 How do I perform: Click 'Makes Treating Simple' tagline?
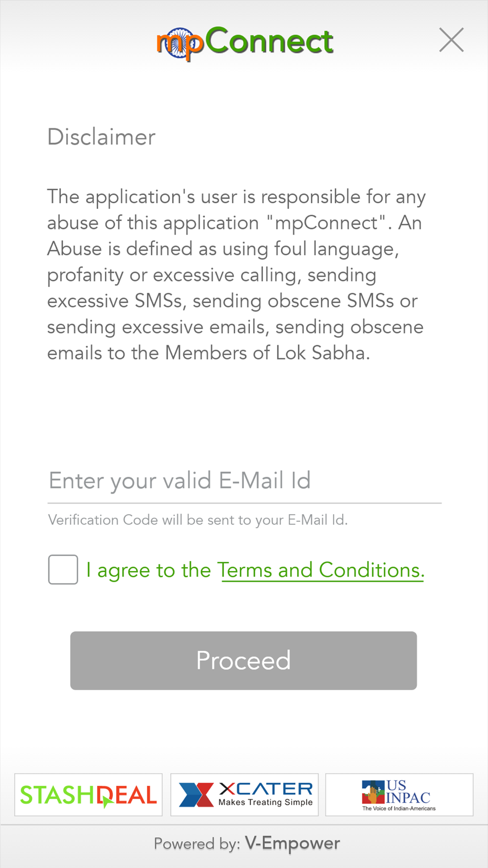pyautogui.click(x=265, y=802)
